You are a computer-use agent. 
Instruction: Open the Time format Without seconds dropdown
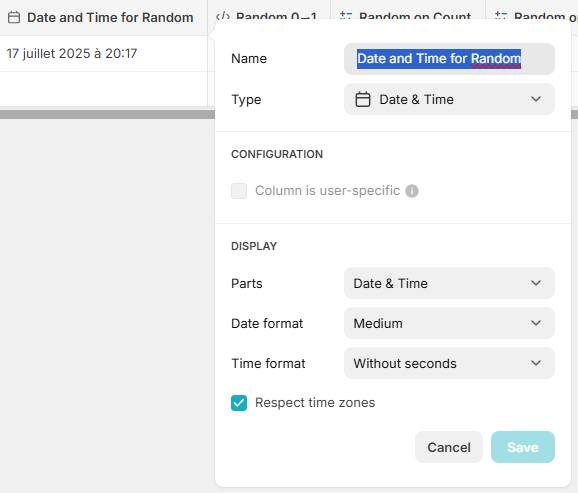pos(449,363)
